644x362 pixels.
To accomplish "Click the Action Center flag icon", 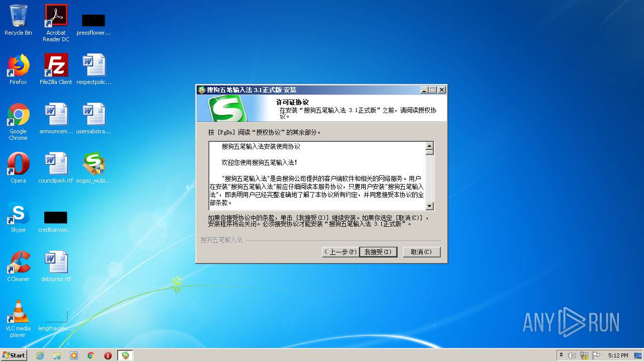I will [x=596, y=355].
